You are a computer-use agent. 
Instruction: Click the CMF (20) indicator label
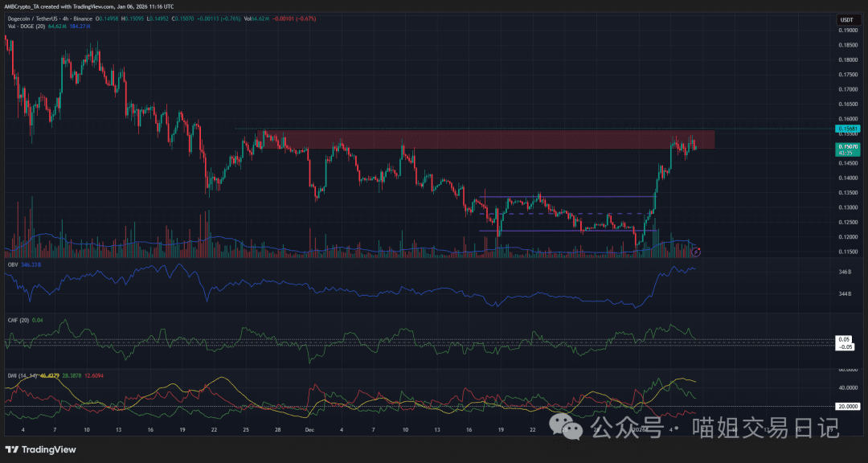[x=18, y=320]
